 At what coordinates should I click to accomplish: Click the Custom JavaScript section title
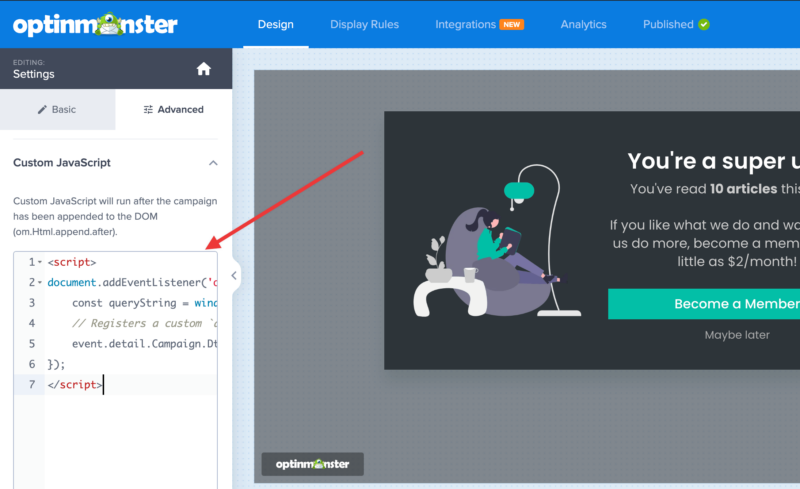[62, 163]
